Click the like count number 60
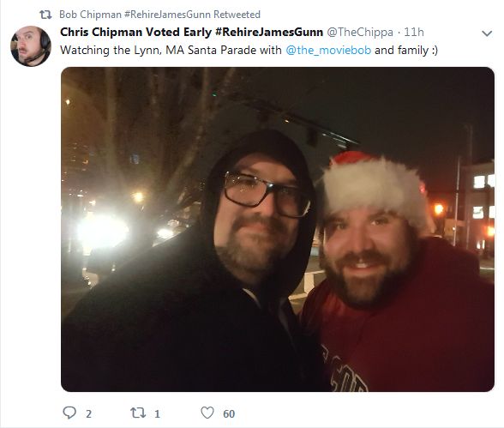Viewport: 504px width, 428px height. coord(229,414)
